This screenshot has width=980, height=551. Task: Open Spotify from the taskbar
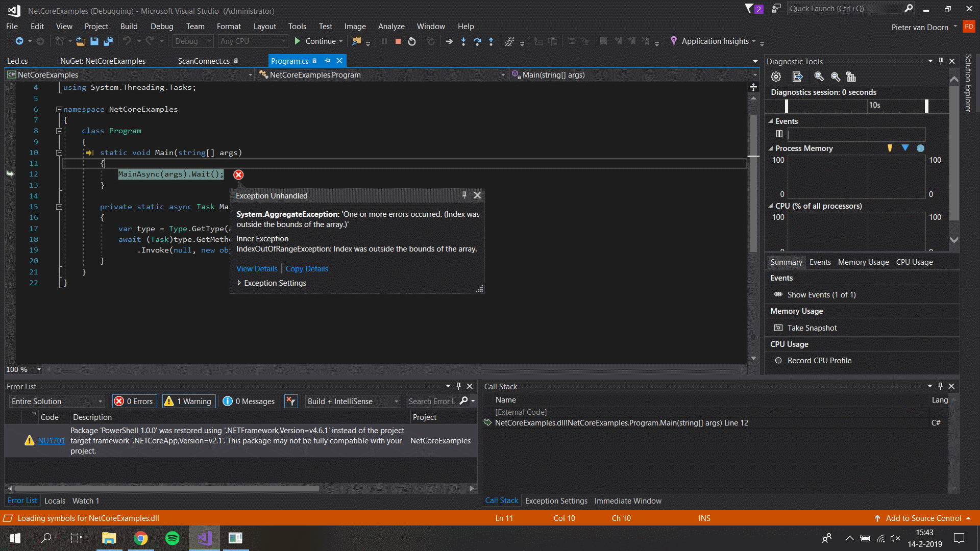click(173, 538)
